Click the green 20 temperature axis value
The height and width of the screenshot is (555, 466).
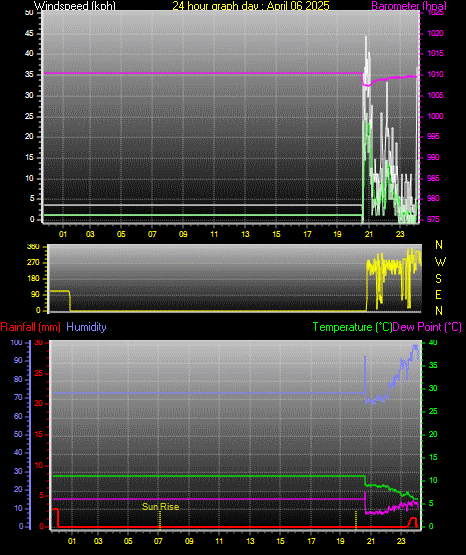pyautogui.click(x=433, y=434)
